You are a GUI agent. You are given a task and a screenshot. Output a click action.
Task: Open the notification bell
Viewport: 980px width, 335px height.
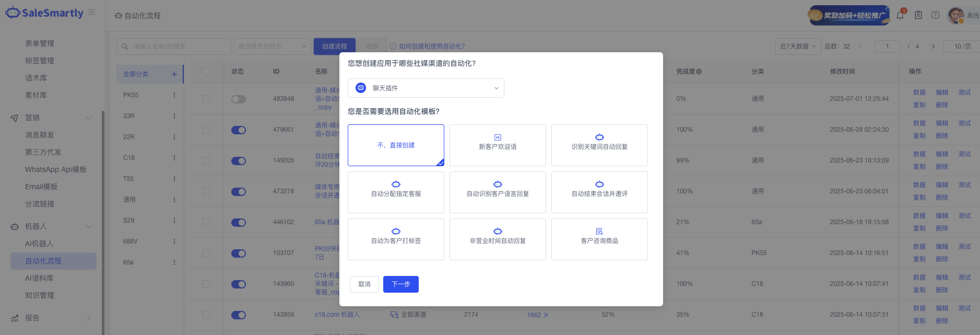point(900,15)
